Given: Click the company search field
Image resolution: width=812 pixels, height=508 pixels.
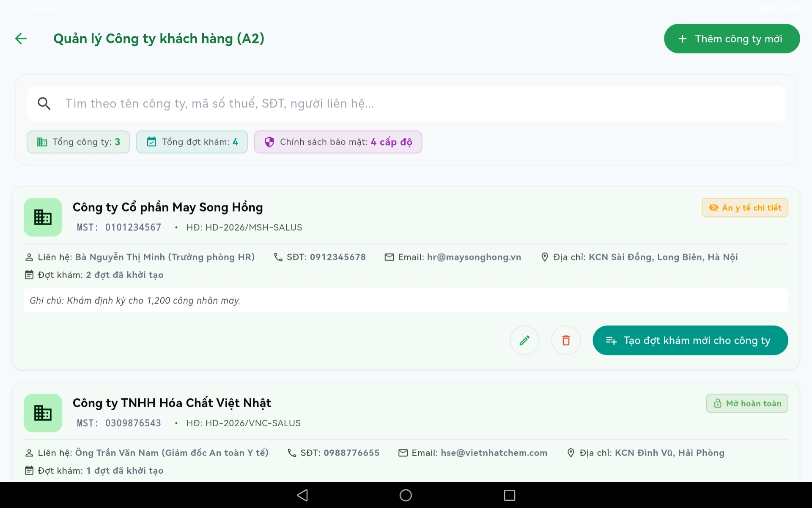Looking at the screenshot, I should pos(406,104).
